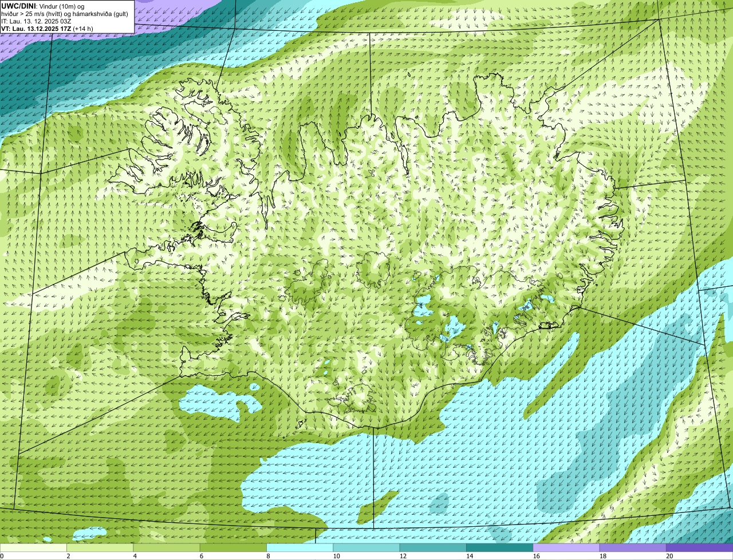Click the legend scale label '2'

(x=68, y=556)
